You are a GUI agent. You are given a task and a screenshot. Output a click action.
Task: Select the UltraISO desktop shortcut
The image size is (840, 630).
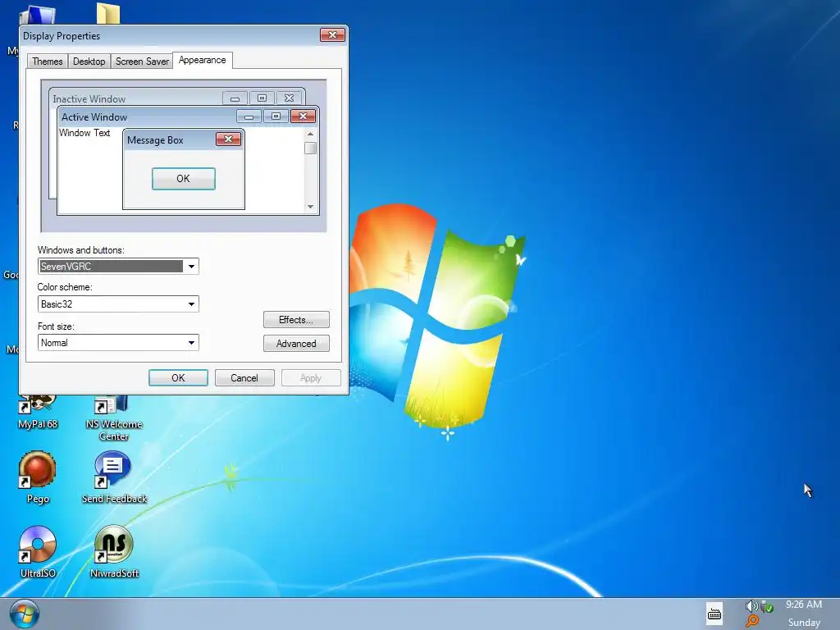37,552
